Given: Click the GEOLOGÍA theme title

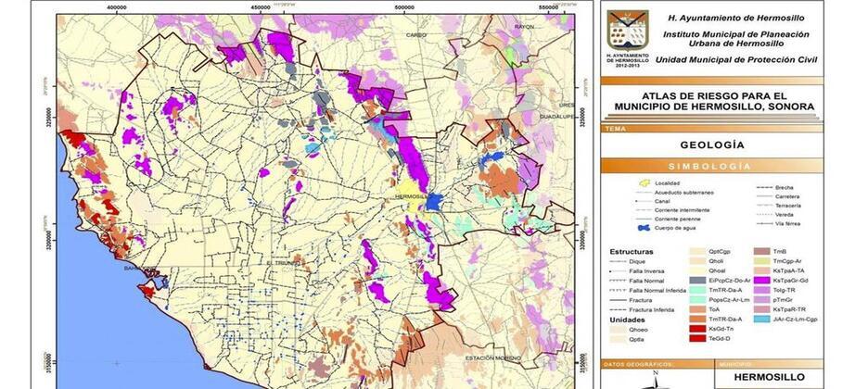Looking at the screenshot, I should (712, 145).
